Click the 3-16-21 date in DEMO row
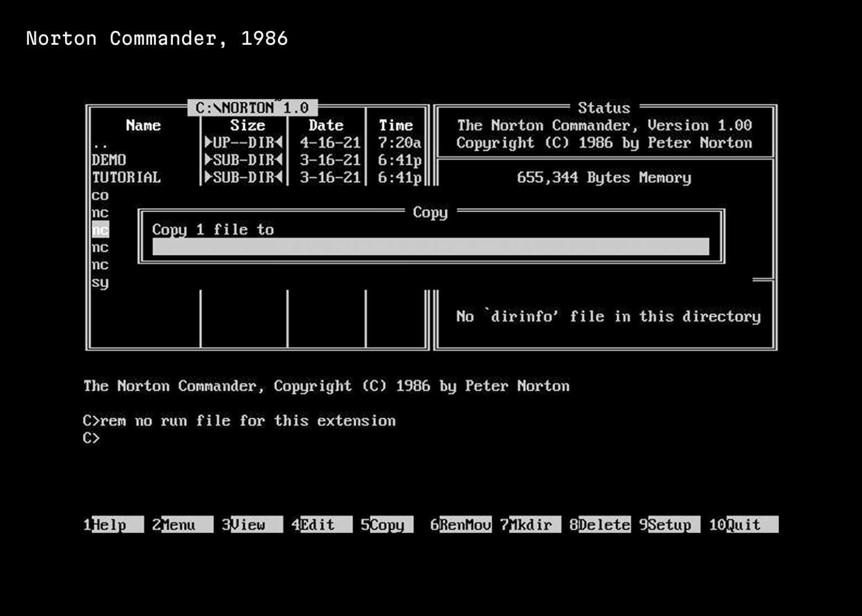This screenshot has height=616, width=862. click(x=330, y=160)
